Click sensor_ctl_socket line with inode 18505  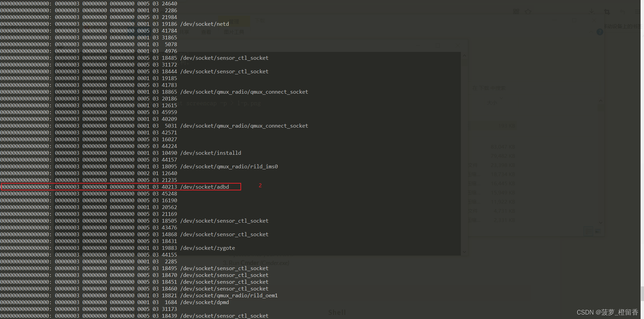(x=134, y=221)
